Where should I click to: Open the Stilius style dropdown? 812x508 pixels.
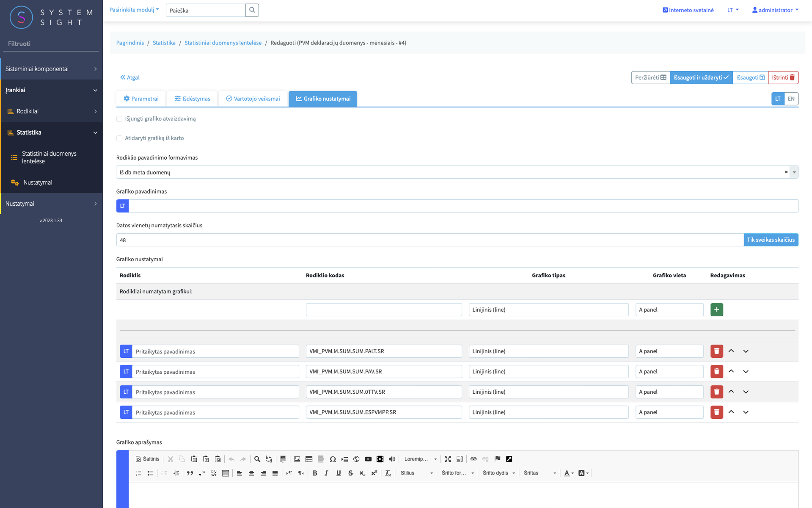click(417, 473)
